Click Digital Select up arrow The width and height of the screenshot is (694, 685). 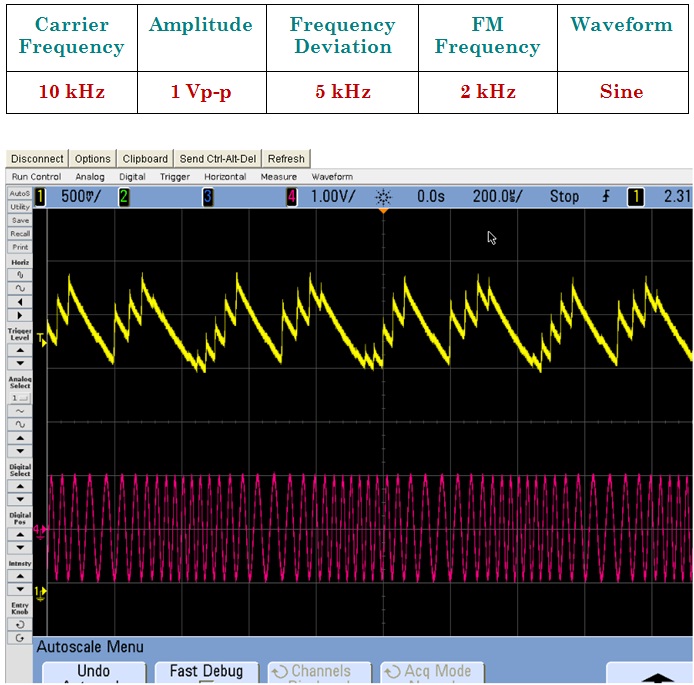[19, 486]
